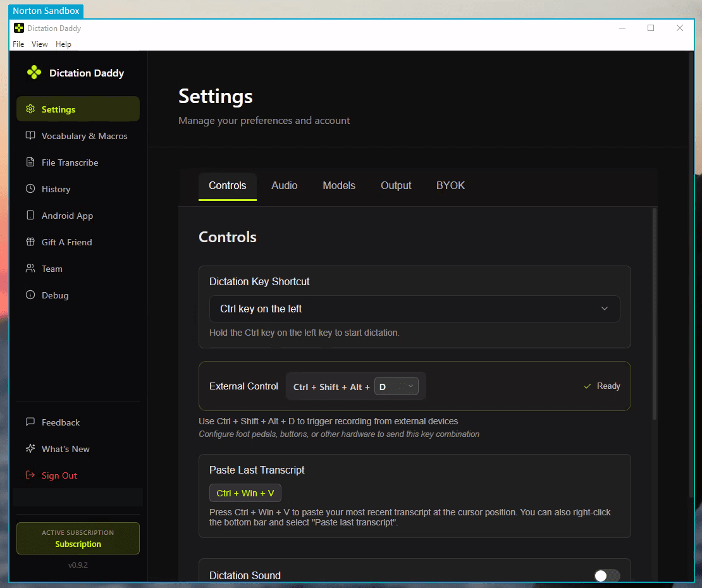Open the Team page
Image resolution: width=702 pixels, height=588 pixels.
[78, 269]
